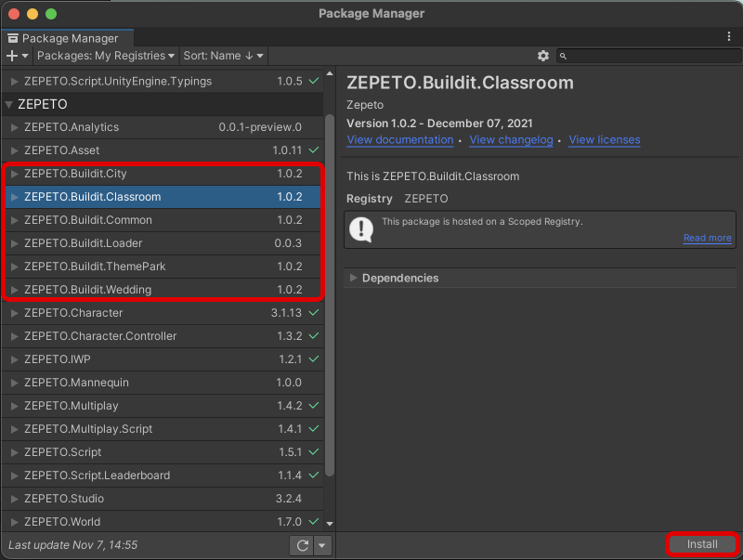The width and height of the screenshot is (743, 560).
Task: Select ZEPETO.Character.Controller package
Action: coord(163,336)
